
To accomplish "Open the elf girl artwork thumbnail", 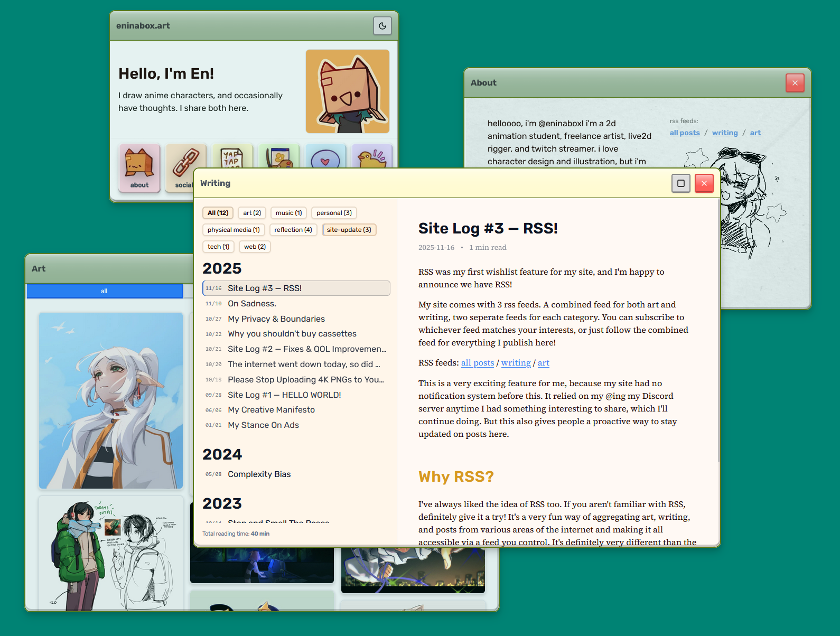I will [x=111, y=400].
